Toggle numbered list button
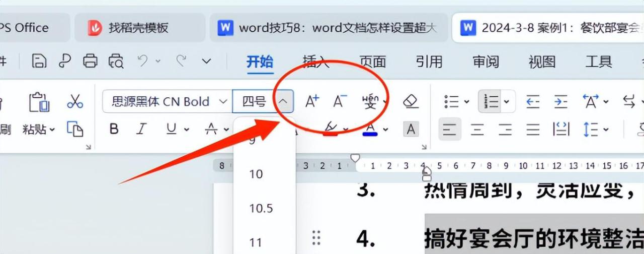644x254 pixels. [x=491, y=102]
